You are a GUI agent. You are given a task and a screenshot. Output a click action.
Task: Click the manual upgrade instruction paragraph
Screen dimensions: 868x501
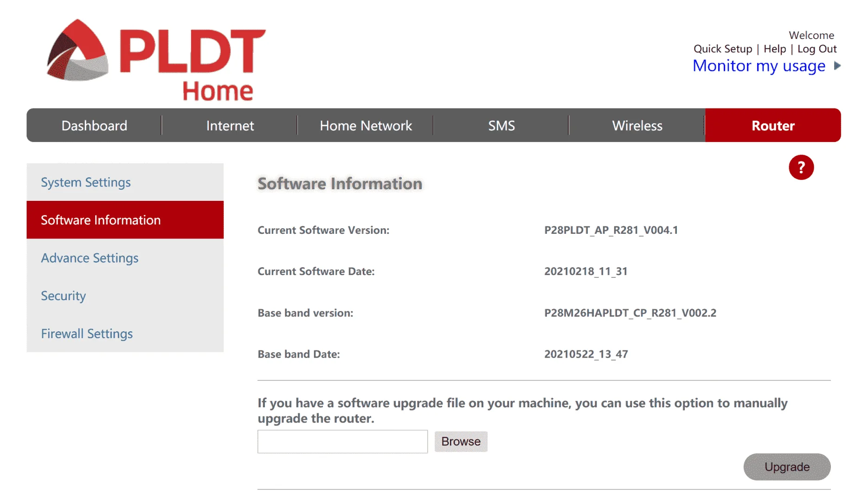pos(522,411)
